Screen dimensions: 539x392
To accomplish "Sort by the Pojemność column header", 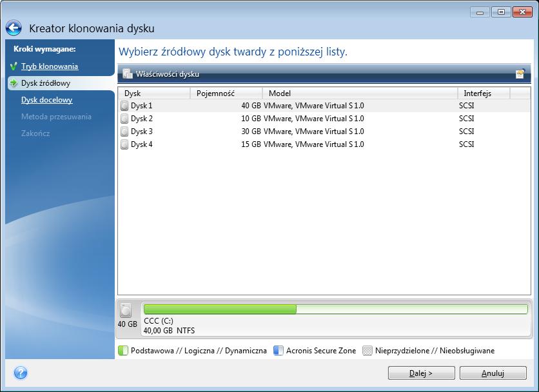I will point(226,93).
